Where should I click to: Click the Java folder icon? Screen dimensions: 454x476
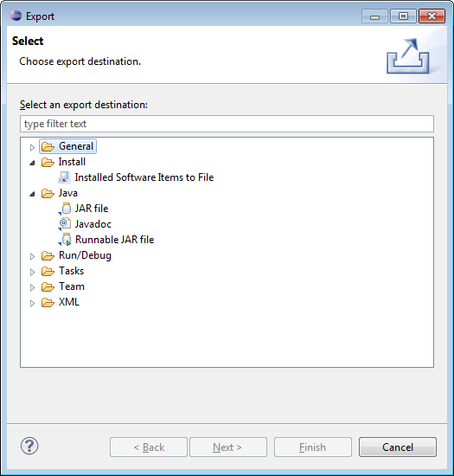(48, 193)
